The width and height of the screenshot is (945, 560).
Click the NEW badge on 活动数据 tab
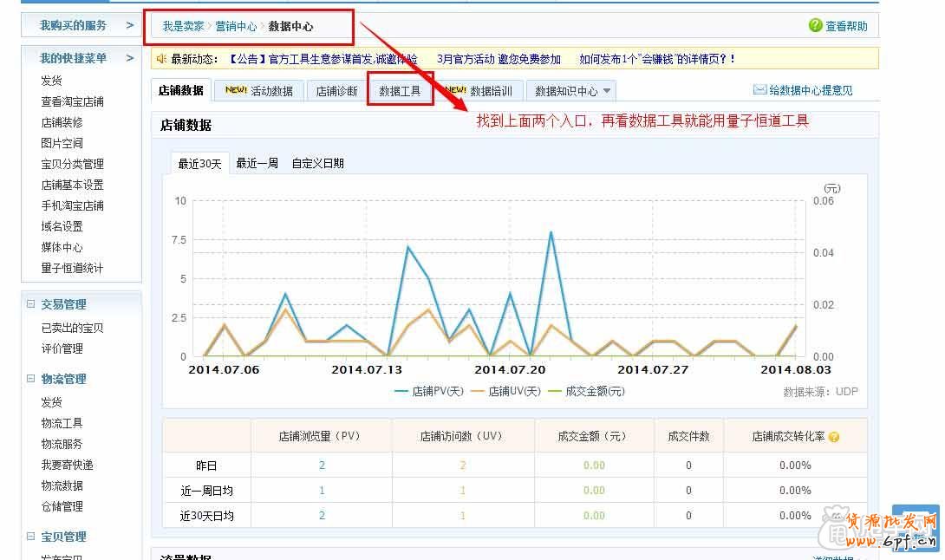[x=236, y=90]
